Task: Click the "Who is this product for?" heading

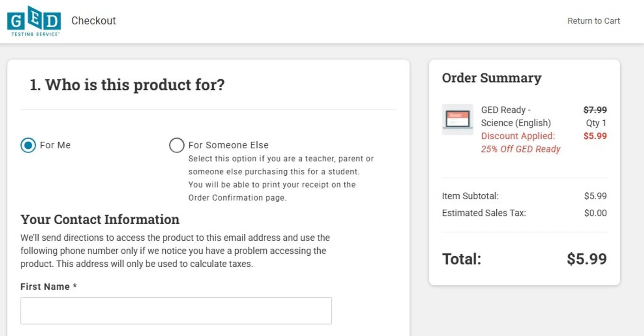Action: point(127,85)
